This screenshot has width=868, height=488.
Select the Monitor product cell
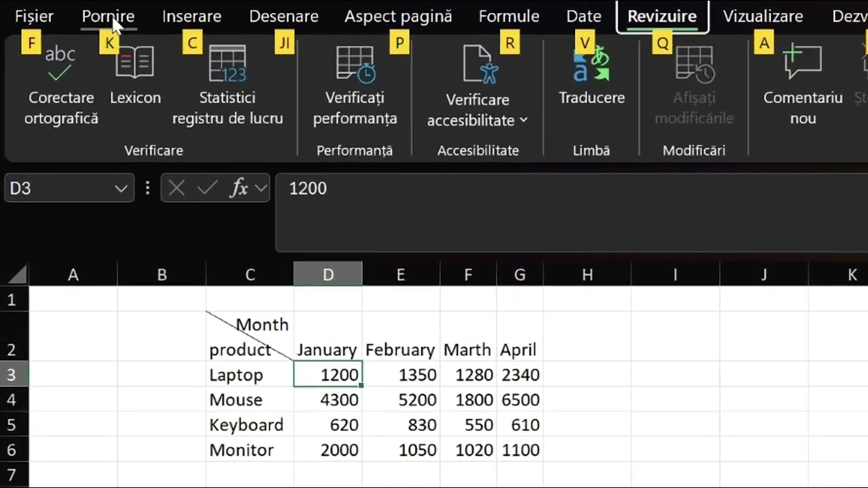click(250, 450)
